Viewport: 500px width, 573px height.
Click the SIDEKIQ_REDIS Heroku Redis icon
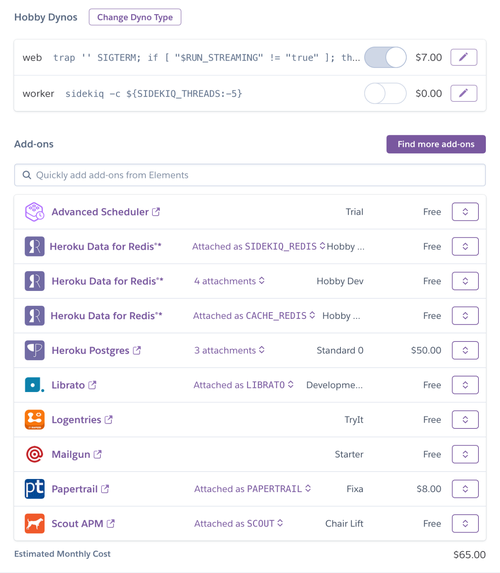[x=34, y=246]
